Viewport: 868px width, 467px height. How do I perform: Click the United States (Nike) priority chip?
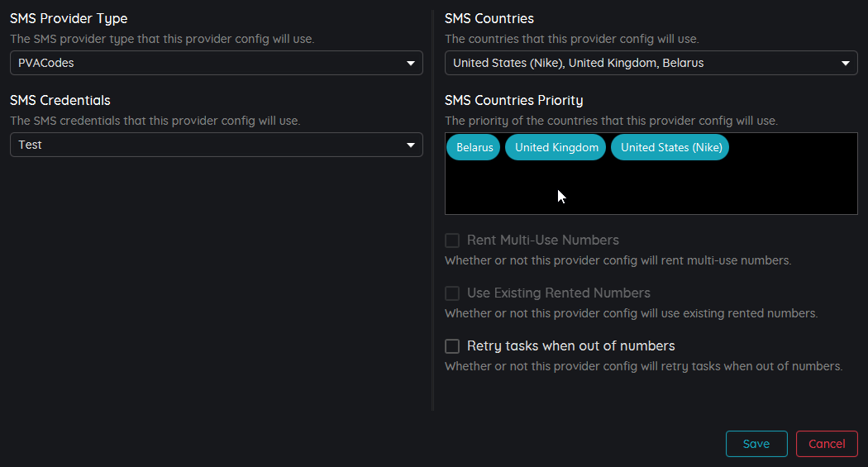tap(671, 148)
